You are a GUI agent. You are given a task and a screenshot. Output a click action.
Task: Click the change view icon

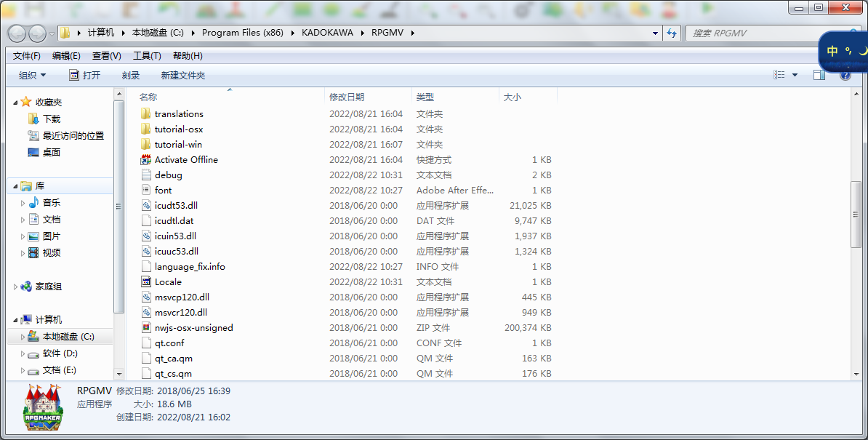[x=779, y=75]
